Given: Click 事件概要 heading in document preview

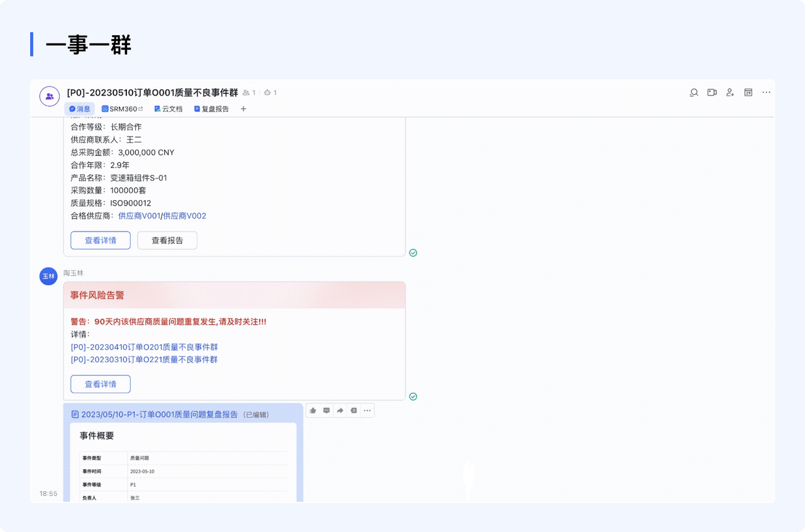Looking at the screenshot, I should tap(97, 436).
